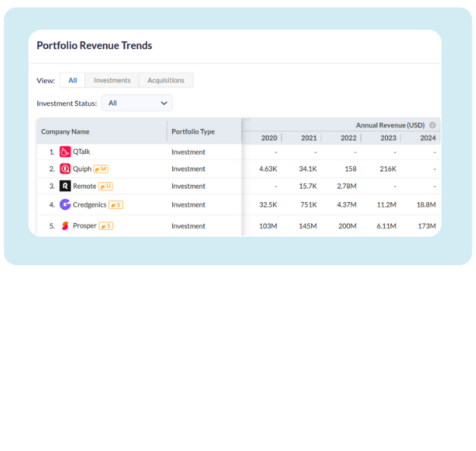Click the Prosper company logo icon
Viewport: 476px width, 451px height.
pyautogui.click(x=65, y=226)
